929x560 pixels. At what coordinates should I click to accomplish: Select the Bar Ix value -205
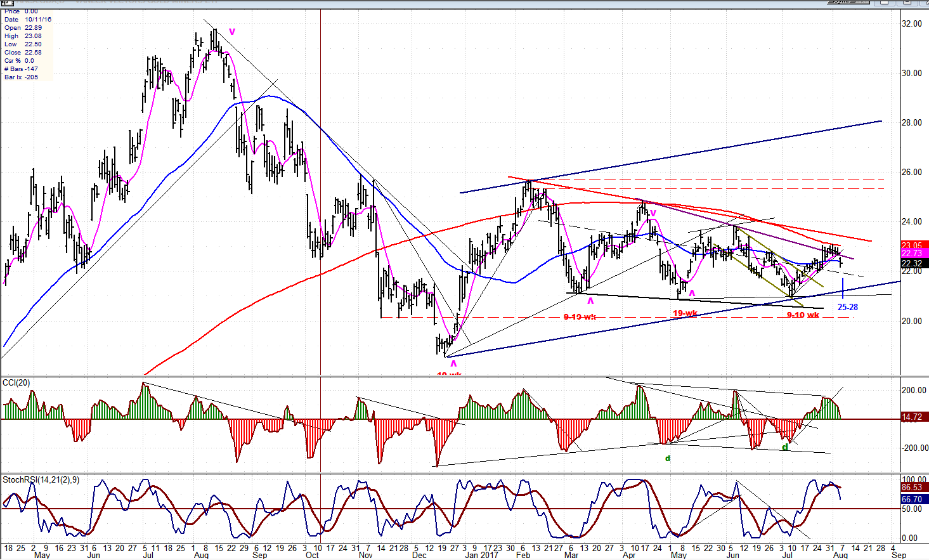click(x=31, y=77)
